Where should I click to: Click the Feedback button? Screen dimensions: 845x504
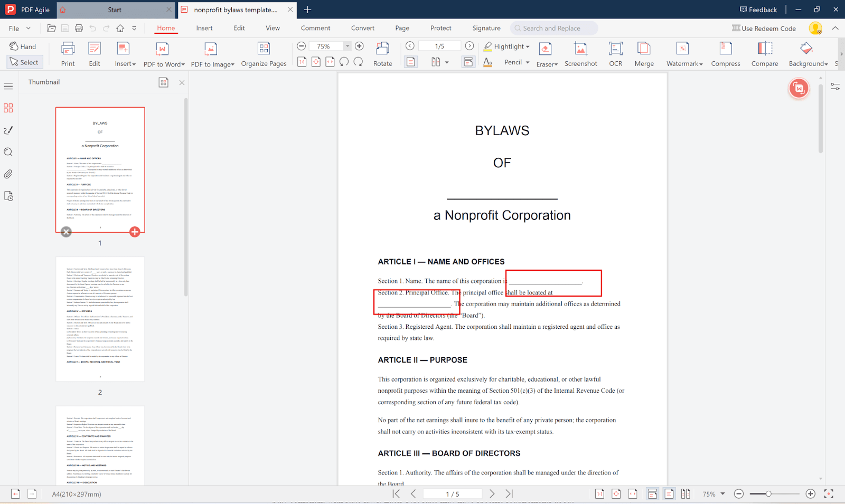tap(758, 9)
